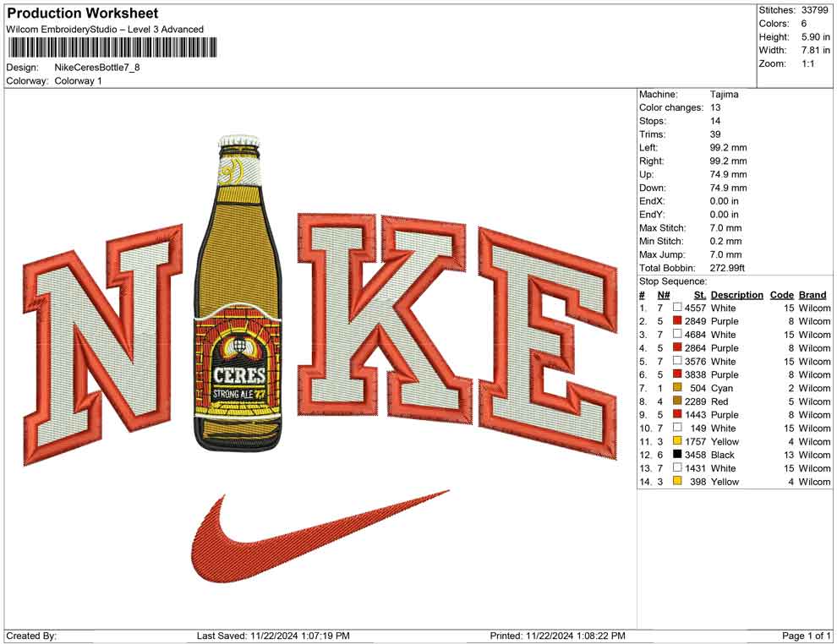
Task: Select "Wilcom EmbroideryStudio – Level 3 Advanced" line
Action: (x=105, y=30)
